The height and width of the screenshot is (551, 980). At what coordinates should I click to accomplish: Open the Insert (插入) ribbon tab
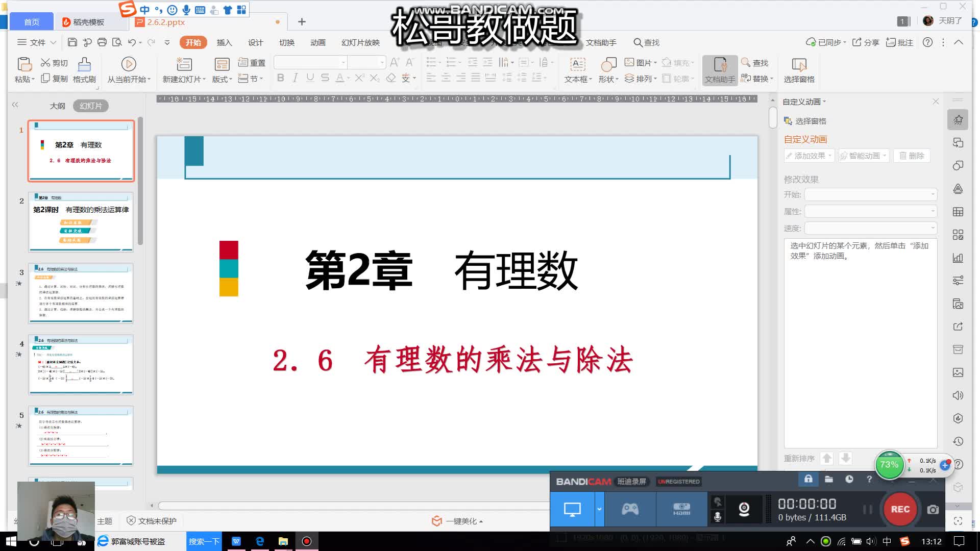click(x=224, y=42)
